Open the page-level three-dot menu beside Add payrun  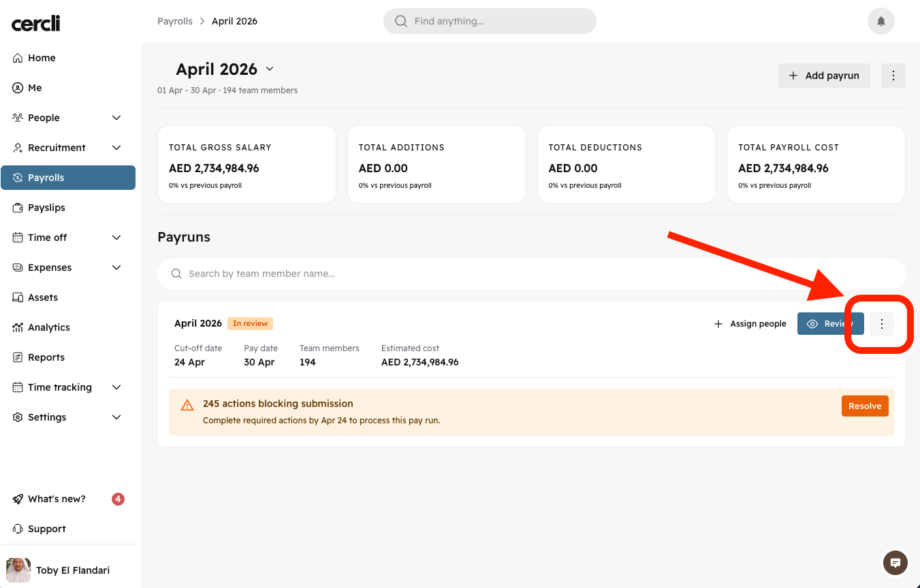tap(893, 76)
